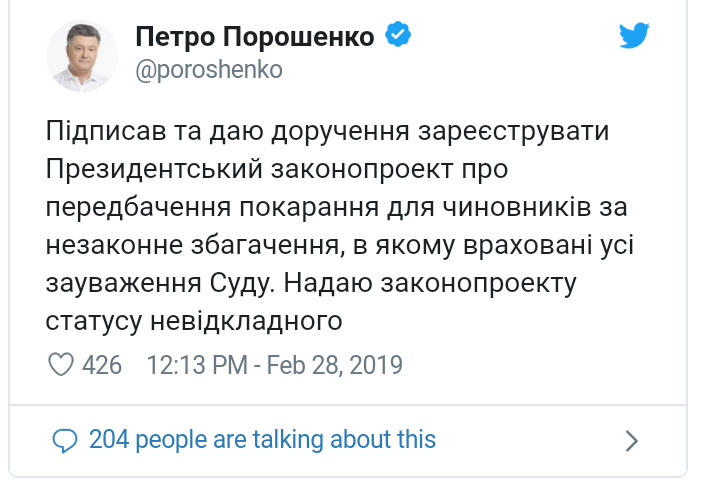This screenshot has height=501, width=720.
Task: Open "204 people are talking about this"
Action: pos(262,440)
